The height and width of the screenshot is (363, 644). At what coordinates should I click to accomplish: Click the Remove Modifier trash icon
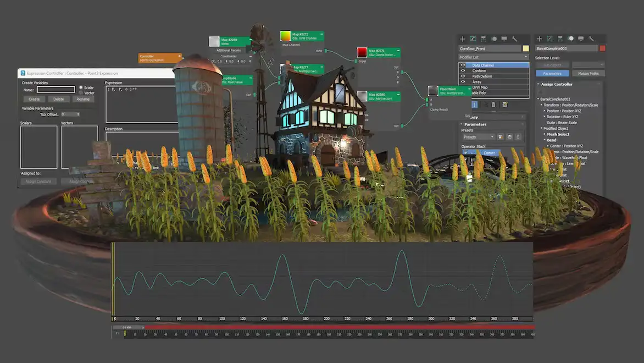[493, 105]
